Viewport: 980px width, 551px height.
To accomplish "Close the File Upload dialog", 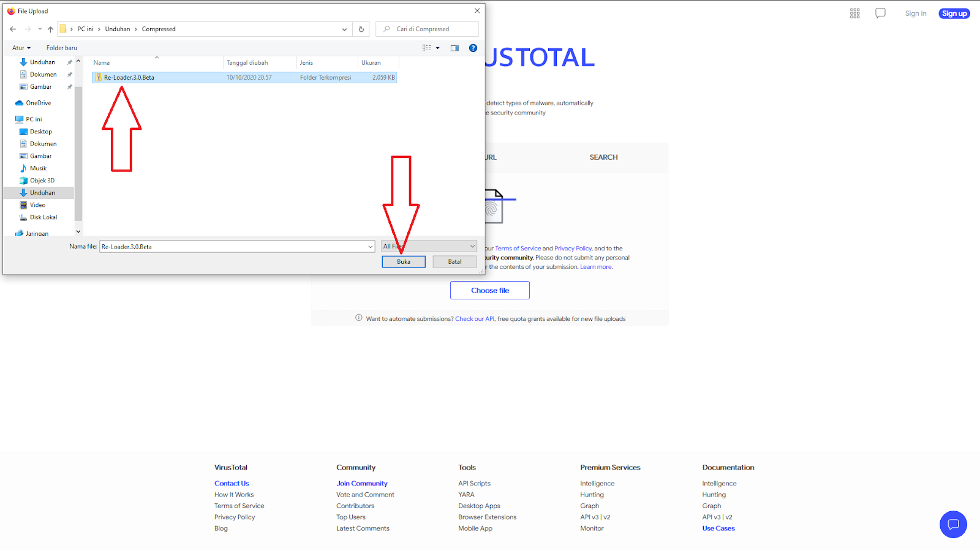I will coord(477,11).
